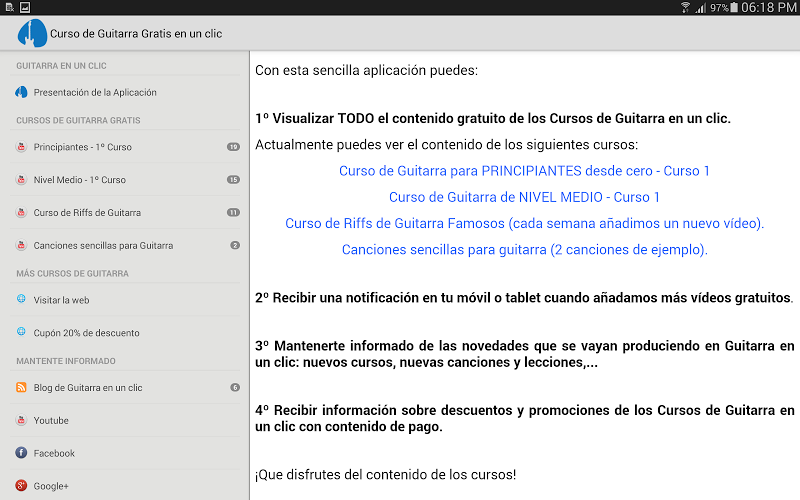Open the Google+ menu entry

pyautogui.click(x=125, y=486)
